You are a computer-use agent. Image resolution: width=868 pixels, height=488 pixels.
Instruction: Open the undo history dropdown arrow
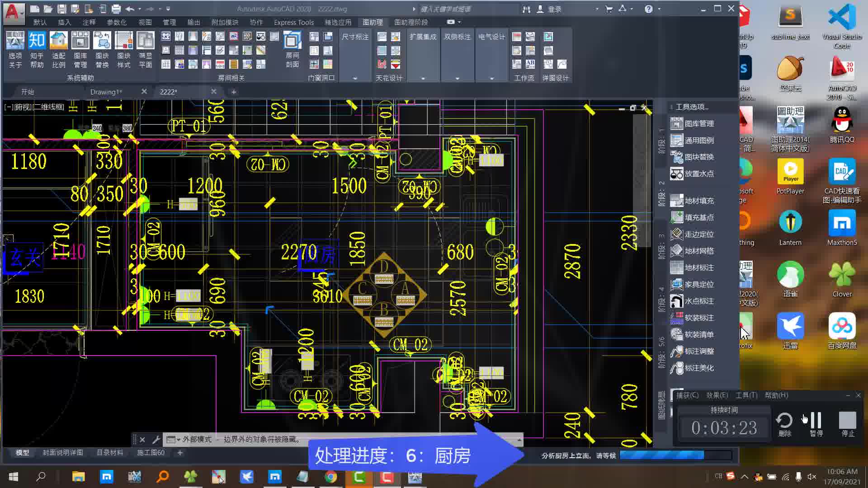tap(140, 9)
